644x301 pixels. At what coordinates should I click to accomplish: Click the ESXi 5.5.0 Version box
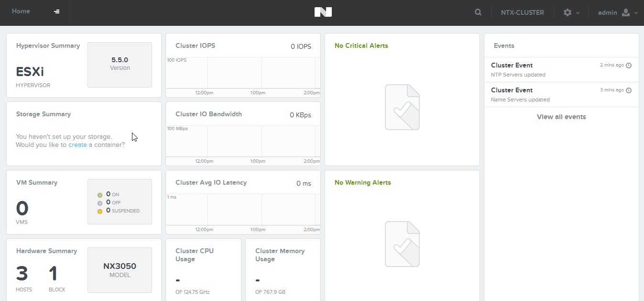click(120, 65)
